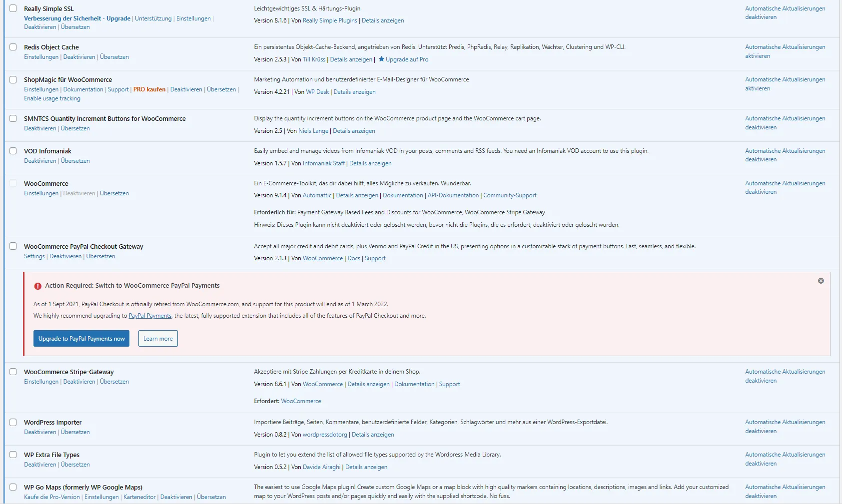842x504 pixels.
Task: Click Enable usage tracking for ShopMagic
Action: [52, 98]
